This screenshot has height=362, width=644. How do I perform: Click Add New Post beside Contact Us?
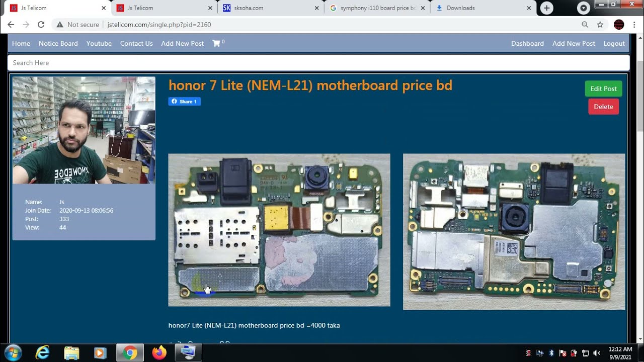183,43
